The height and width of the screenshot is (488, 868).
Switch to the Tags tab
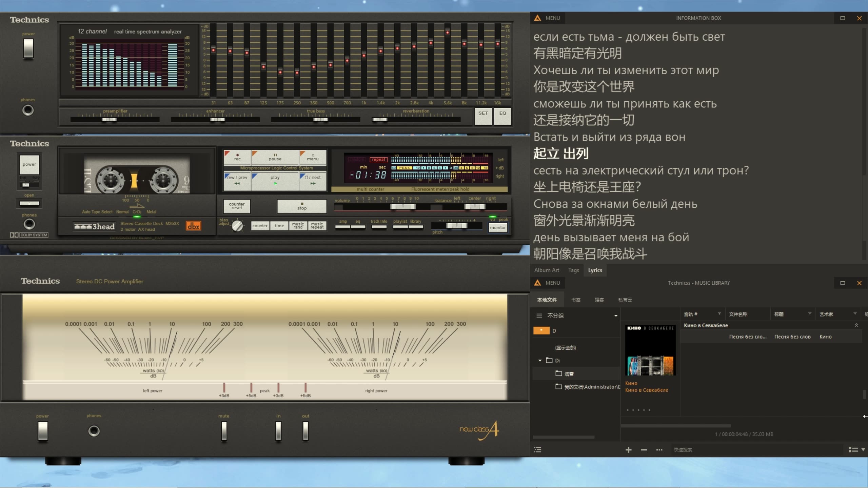pyautogui.click(x=573, y=270)
